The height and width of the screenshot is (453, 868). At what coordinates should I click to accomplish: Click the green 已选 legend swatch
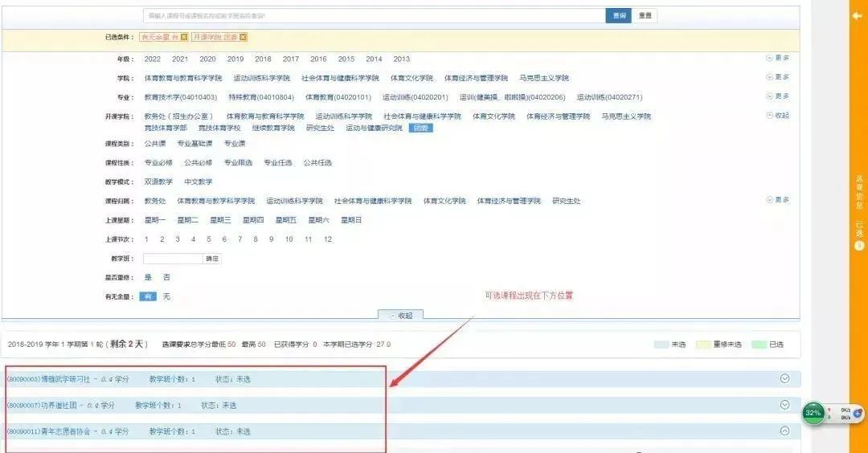[759, 345]
